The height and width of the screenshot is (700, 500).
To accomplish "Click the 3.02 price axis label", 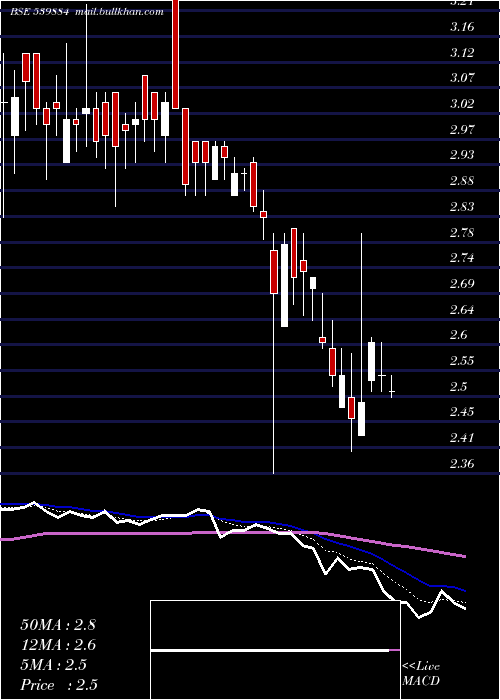I will [462, 104].
